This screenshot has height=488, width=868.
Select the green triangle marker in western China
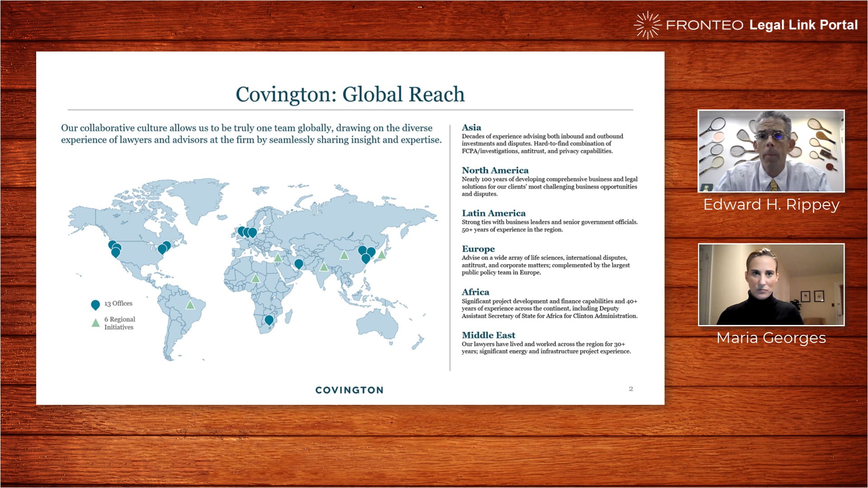pos(344,255)
